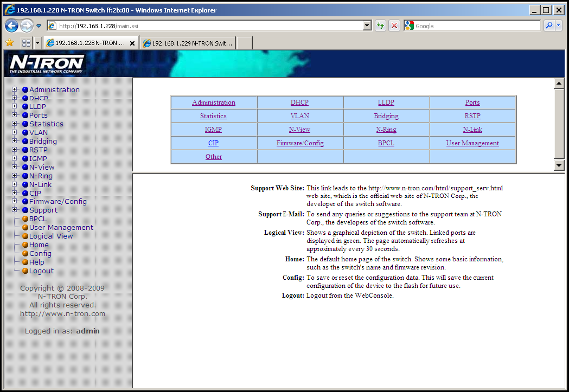Expand the RSTP tree node
Image resolution: width=569 pixels, height=392 pixels.
(x=15, y=150)
